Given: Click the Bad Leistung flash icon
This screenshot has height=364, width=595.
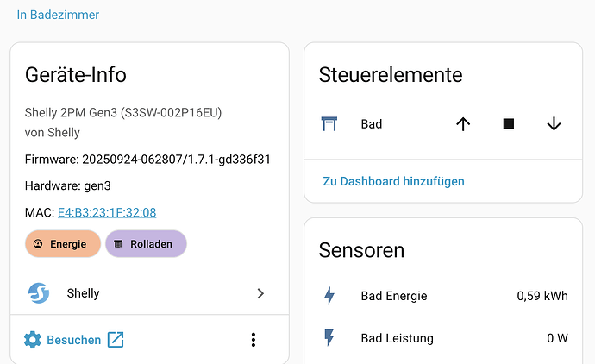Looking at the screenshot, I should click(x=329, y=338).
